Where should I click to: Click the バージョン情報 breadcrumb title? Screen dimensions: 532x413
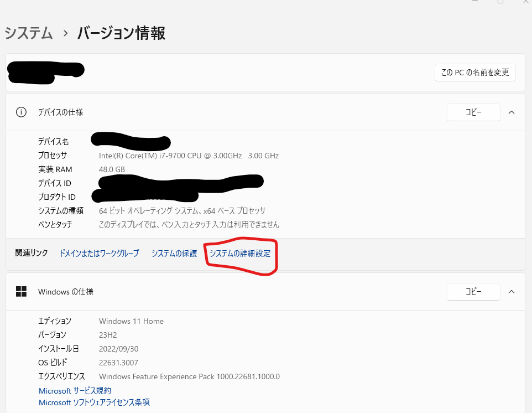tap(121, 33)
